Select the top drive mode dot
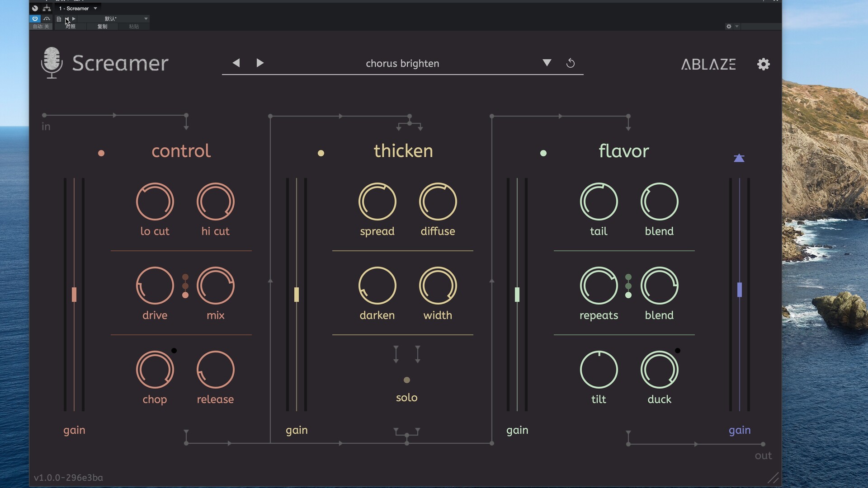The height and width of the screenshot is (488, 868). (x=185, y=277)
